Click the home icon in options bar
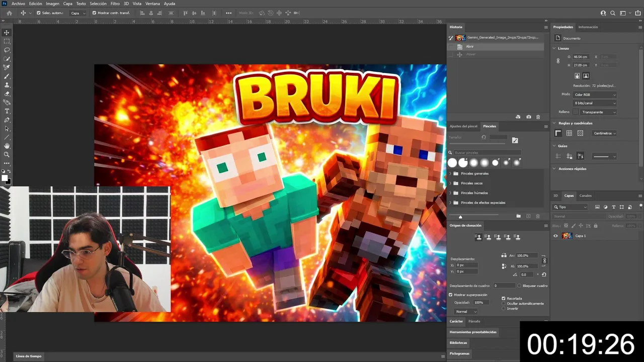The image size is (644, 362). (9, 13)
